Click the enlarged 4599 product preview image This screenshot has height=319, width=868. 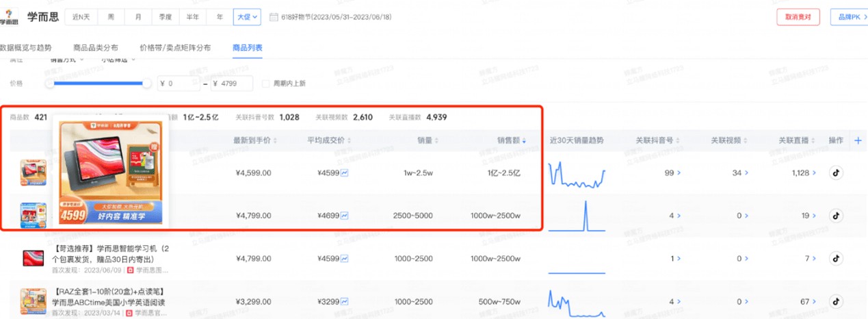(111, 173)
